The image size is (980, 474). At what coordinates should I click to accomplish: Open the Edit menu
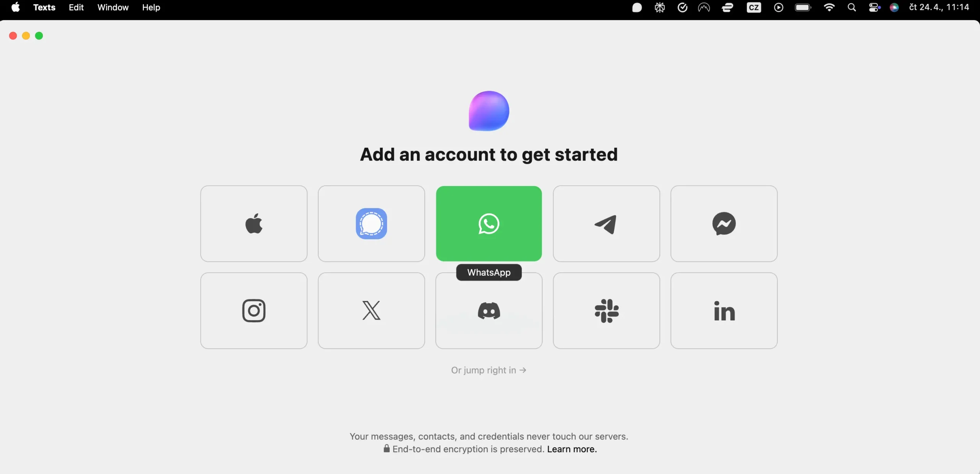pos(76,7)
